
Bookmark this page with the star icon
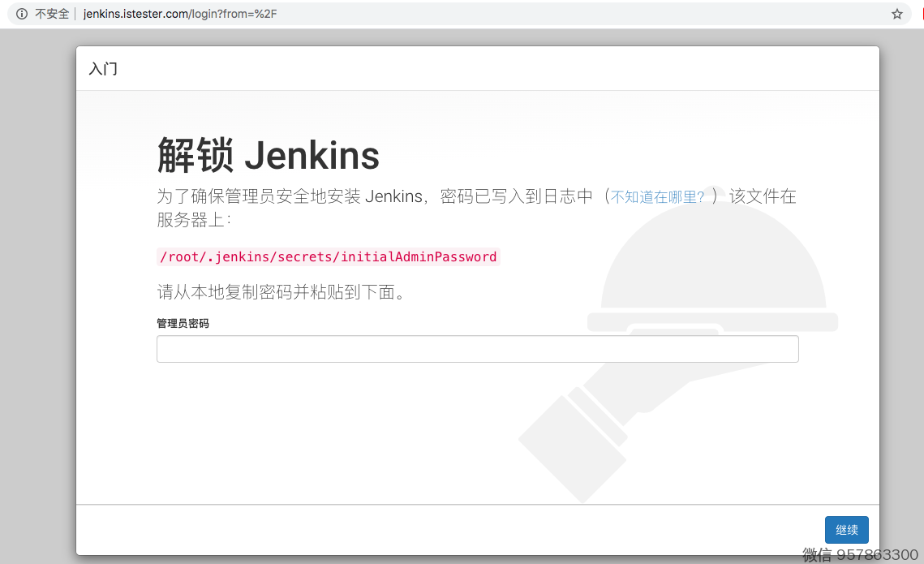tap(896, 14)
